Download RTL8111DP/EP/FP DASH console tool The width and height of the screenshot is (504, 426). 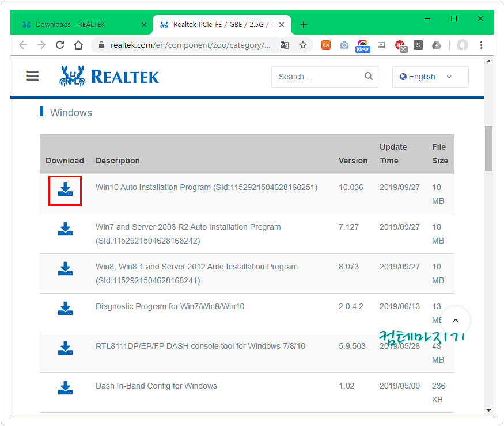tap(65, 348)
